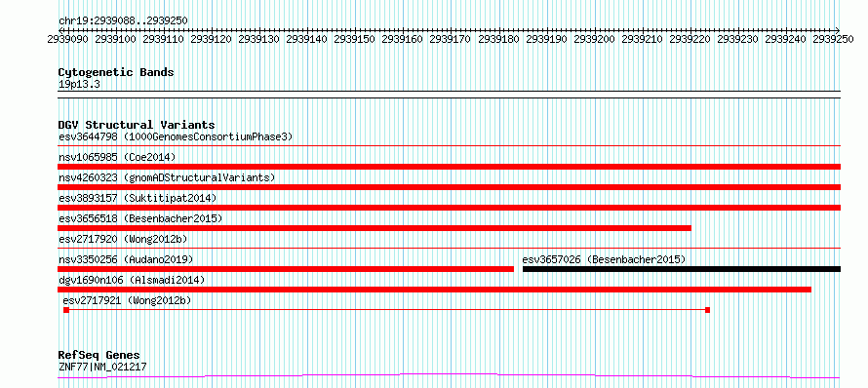Viewport: 868px width, 388px height.
Task: Click the red nsv3350256 variant bar
Action: pyautogui.click(x=286, y=269)
